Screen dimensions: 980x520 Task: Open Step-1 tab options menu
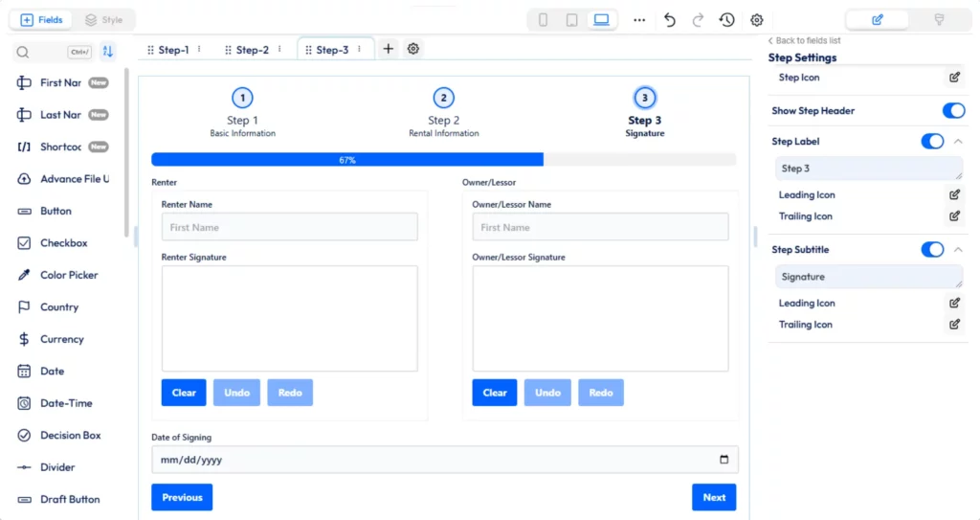[199, 49]
